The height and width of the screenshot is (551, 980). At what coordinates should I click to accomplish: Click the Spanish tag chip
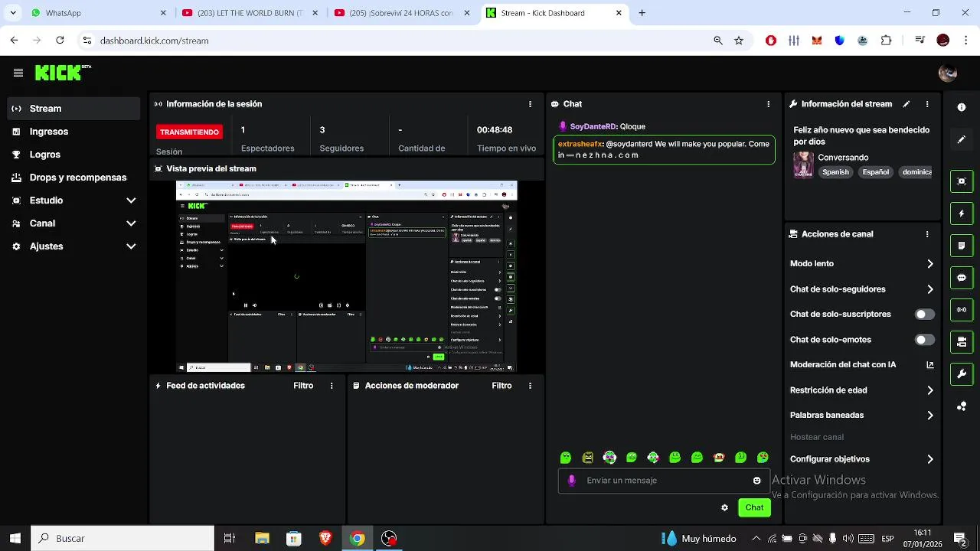[x=835, y=172]
